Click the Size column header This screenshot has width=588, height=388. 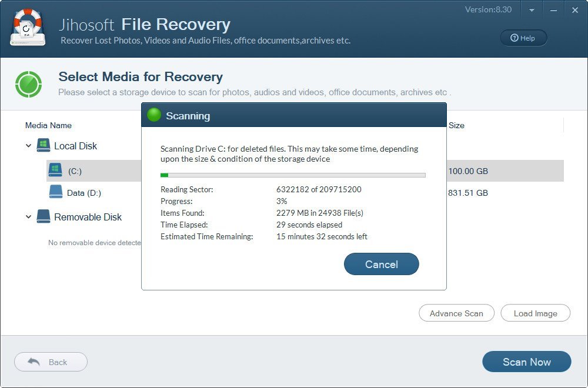point(456,126)
